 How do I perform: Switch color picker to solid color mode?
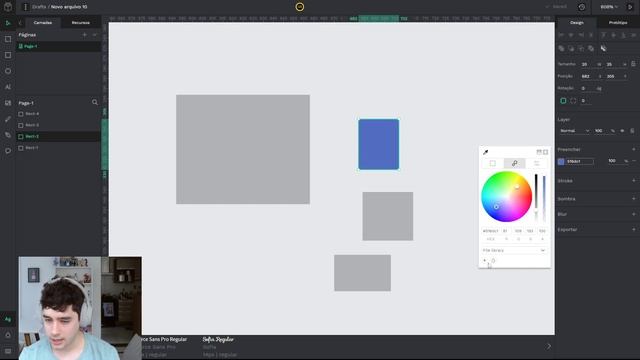tap(493, 163)
